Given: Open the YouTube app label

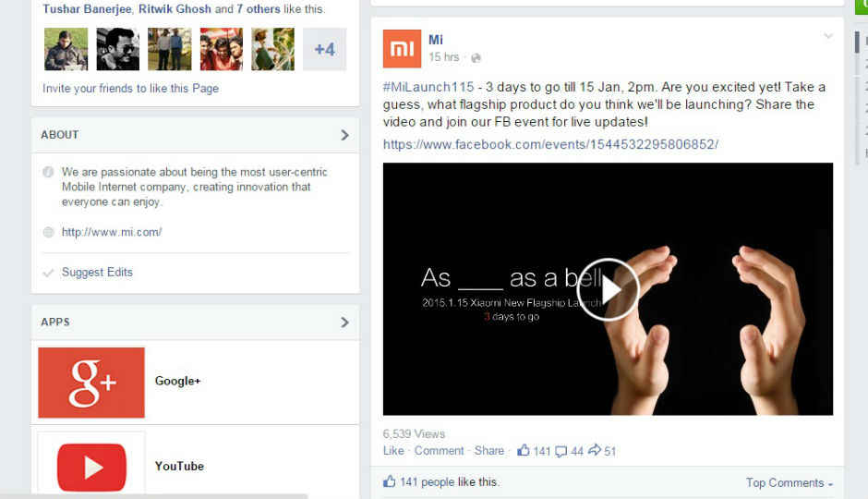Looking at the screenshot, I should click(179, 467).
